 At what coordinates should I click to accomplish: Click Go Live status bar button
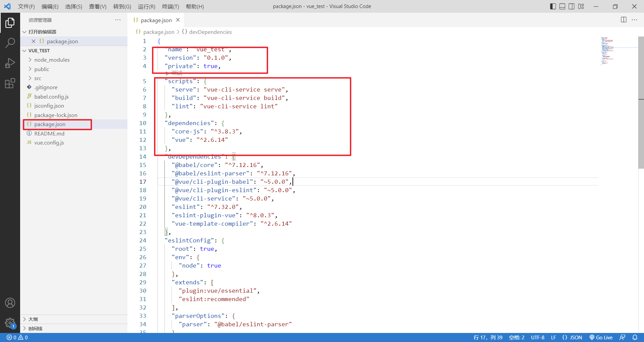pos(601,337)
